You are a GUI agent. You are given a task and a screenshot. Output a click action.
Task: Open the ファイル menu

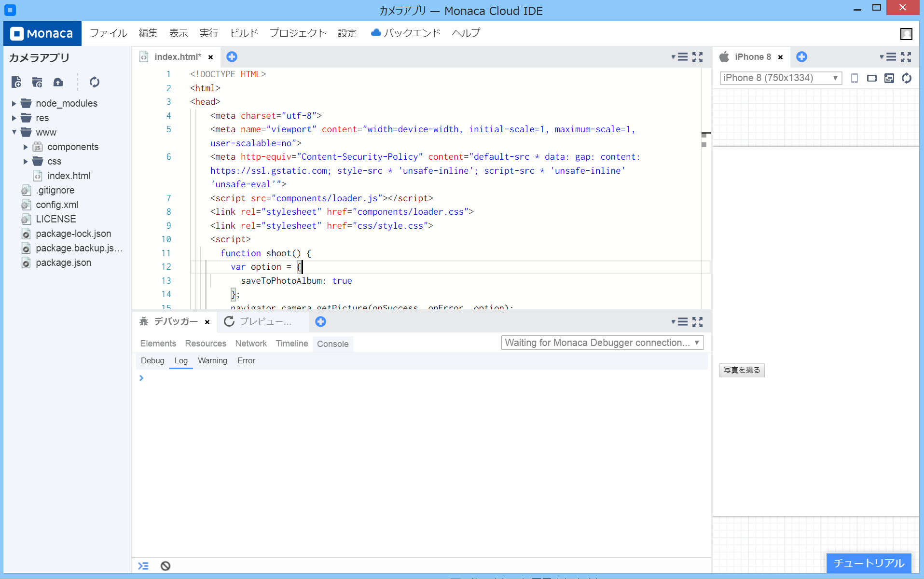point(109,33)
